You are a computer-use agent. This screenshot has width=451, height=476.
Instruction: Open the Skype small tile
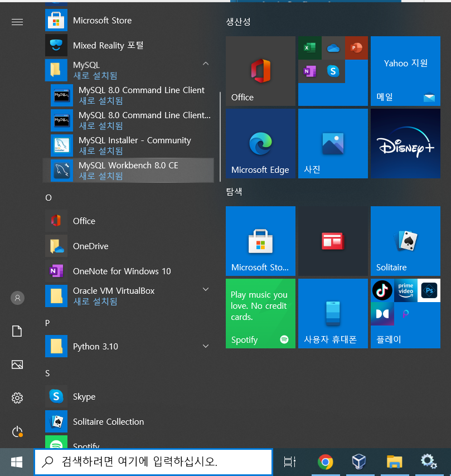(333, 71)
